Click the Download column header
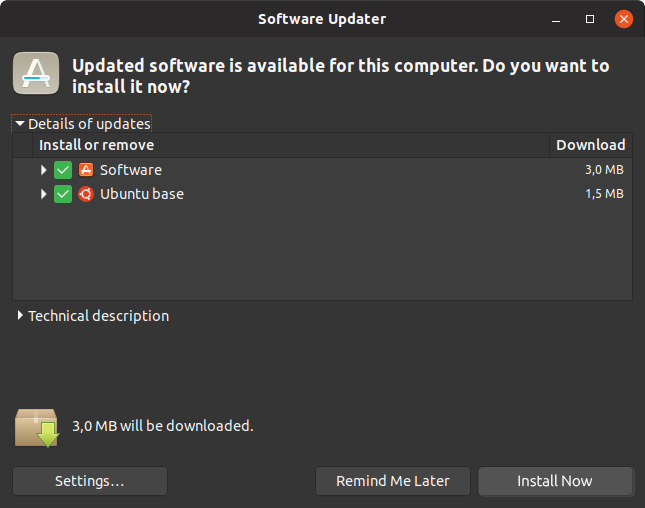The width and height of the screenshot is (645, 508). coord(591,145)
